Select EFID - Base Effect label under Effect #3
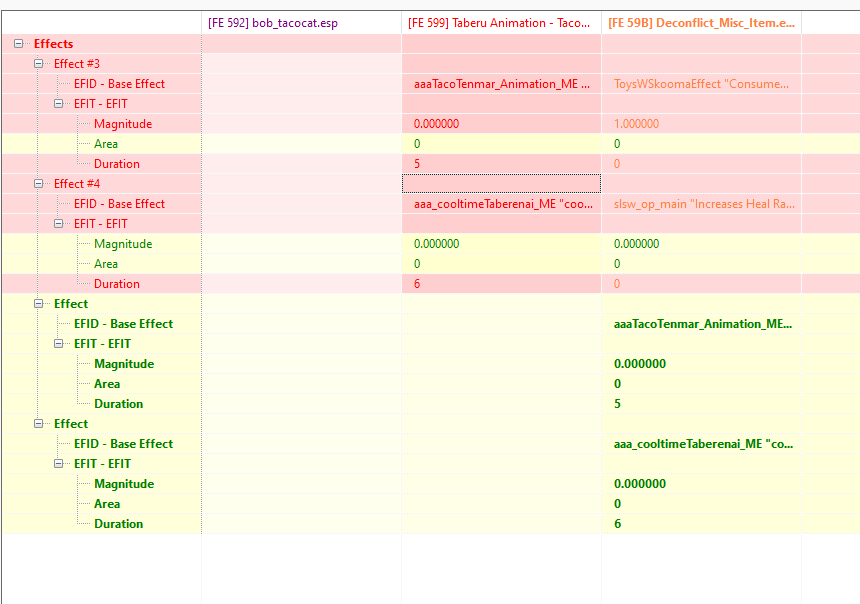Image resolution: width=860 pixels, height=604 pixels. click(119, 84)
